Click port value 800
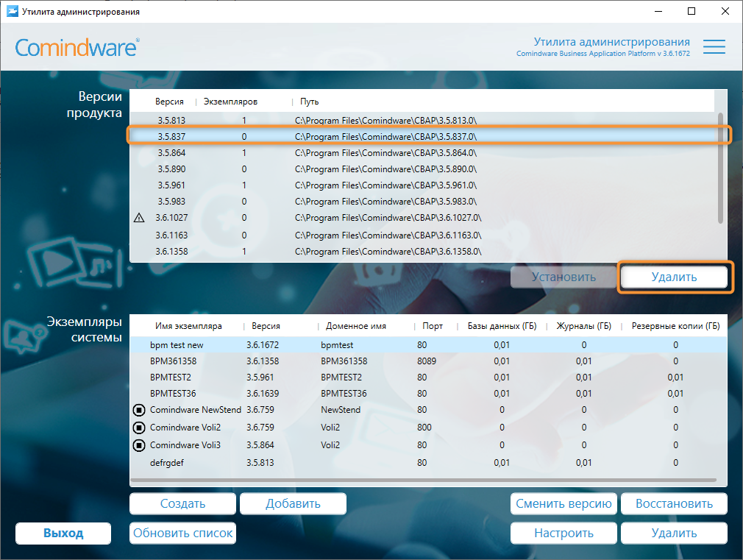Viewport: 743px width, 560px height. coord(424,428)
